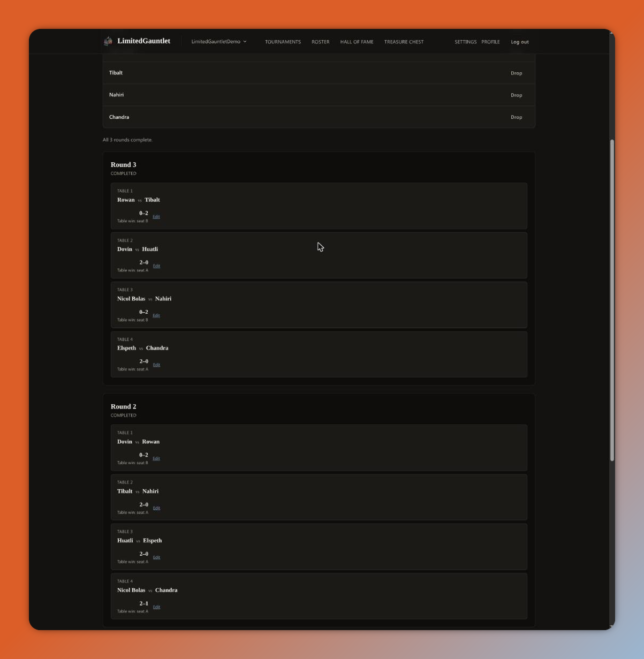This screenshot has height=659, width=644.
Task: Click the 'All 3 rounds complete.' status text
Action: 127,140
